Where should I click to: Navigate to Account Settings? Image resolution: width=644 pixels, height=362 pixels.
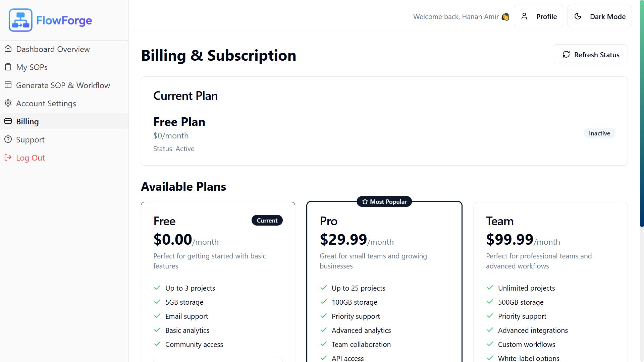[46, 104]
